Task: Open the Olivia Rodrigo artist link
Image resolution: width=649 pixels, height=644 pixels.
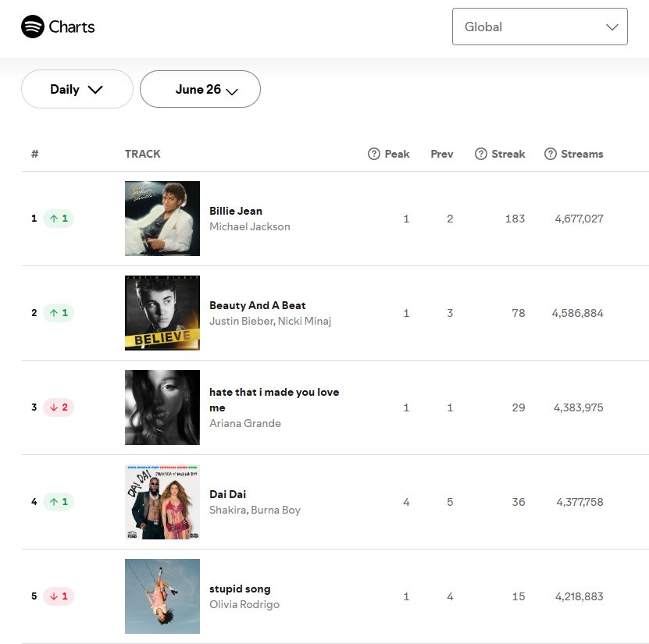Action: (244, 604)
